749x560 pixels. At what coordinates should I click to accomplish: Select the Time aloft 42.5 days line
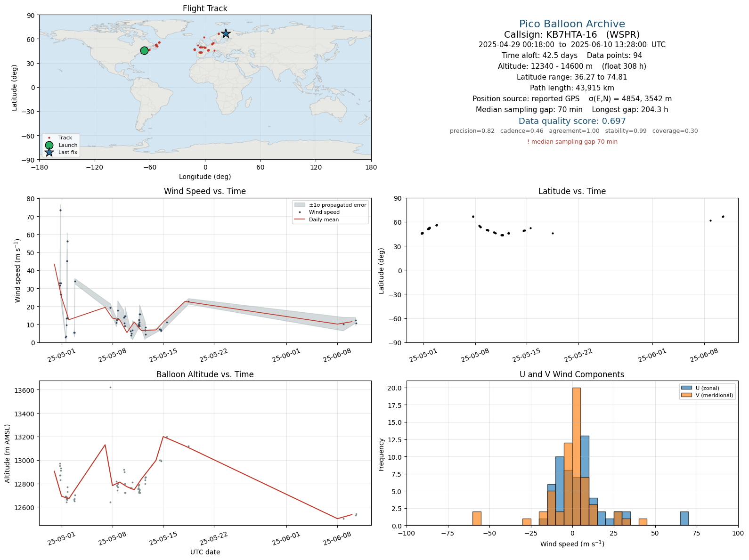(572, 56)
